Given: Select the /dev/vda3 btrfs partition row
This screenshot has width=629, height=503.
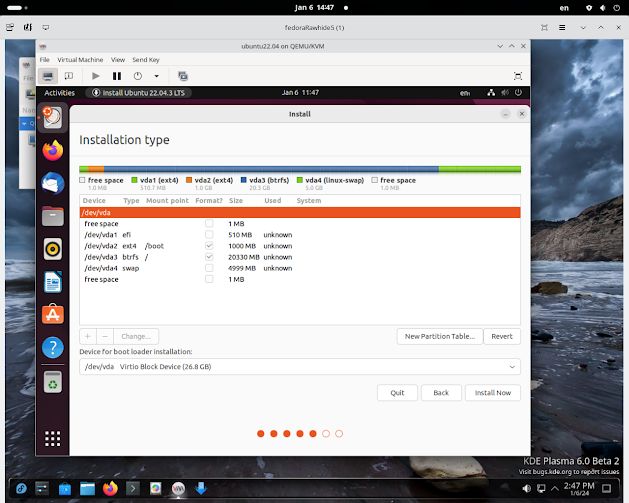Looking at the screenshot, I should click(x=300, y=257).
